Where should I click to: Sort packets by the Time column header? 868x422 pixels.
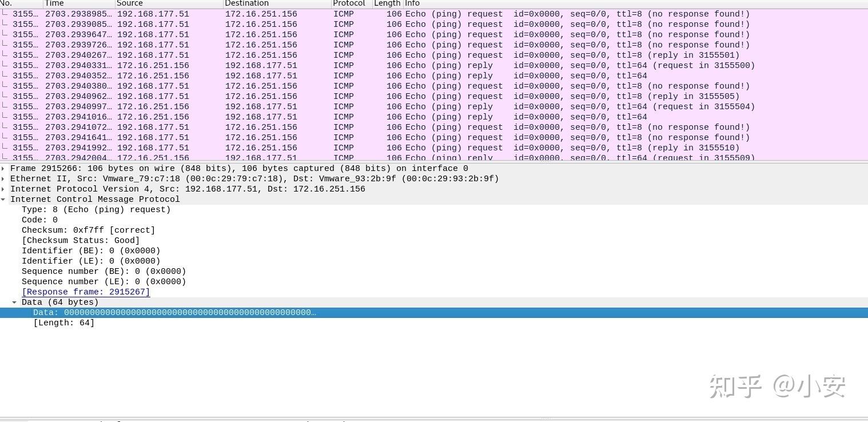pyautogui.click(x=79, y=3)
